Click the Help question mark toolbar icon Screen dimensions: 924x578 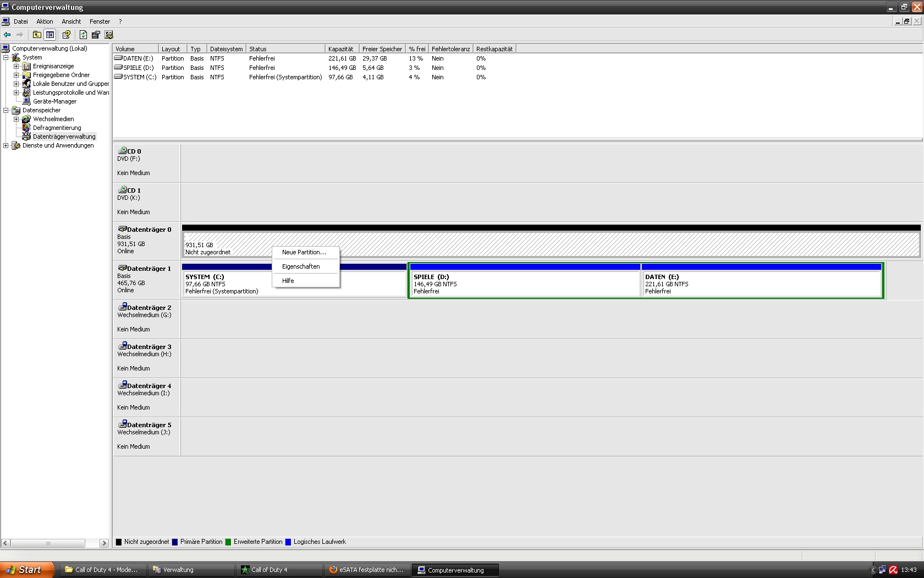click(x=67, y=35)
